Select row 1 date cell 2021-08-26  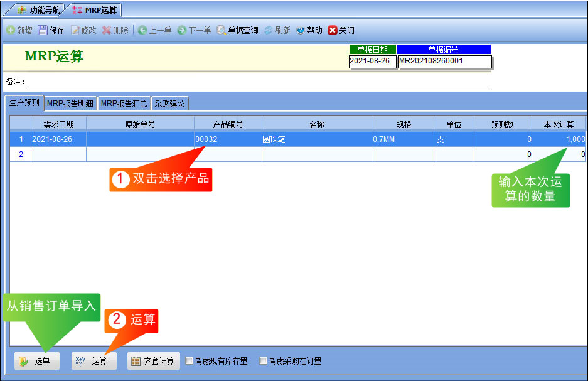tap(58, 139)
